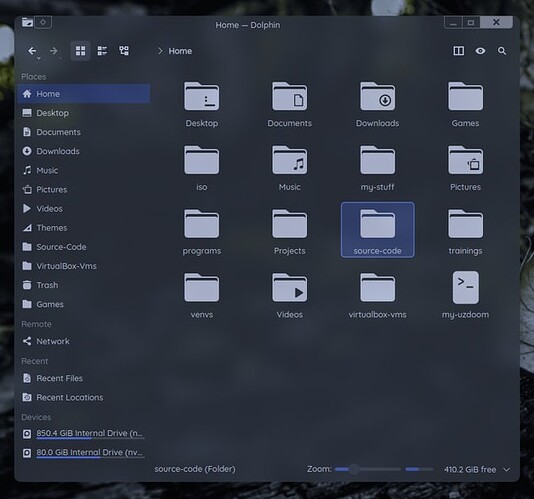534x499 pixels.
Task: Select the venvs folder icon
Action: point(202,287)
